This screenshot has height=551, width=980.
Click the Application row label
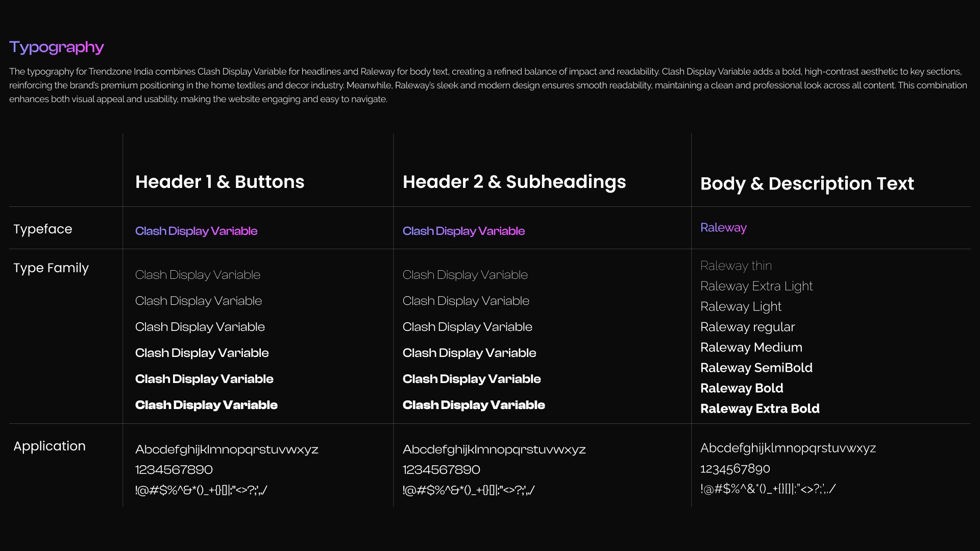(x=50, y=446)
